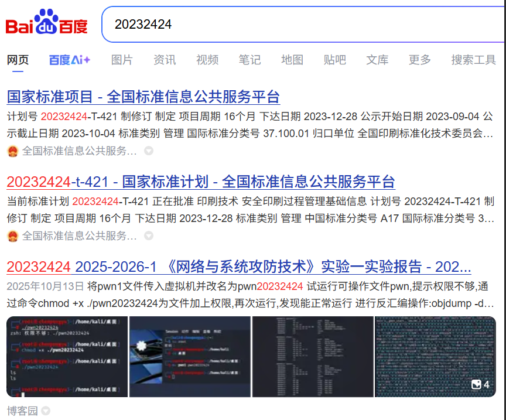Screen dimensions: 506x420
Task: Click the third result snippet dated 2025年10月13日
Action: 251,295
